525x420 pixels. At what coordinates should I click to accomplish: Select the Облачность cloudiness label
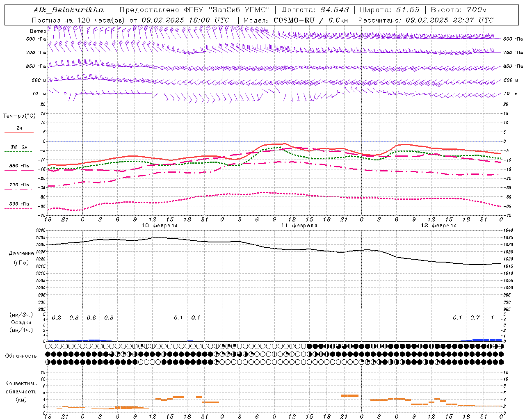(x=21, y=356)
